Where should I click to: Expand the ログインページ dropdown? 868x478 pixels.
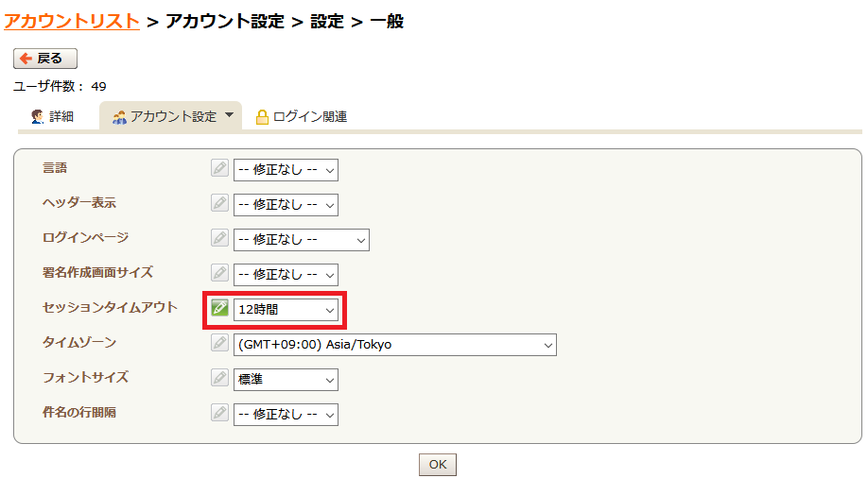tap(301, 240)
